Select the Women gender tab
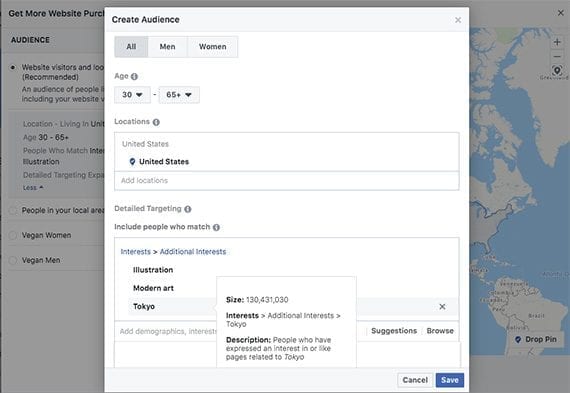570x393 pixels. pyautogui.click(x=213, y=47)
